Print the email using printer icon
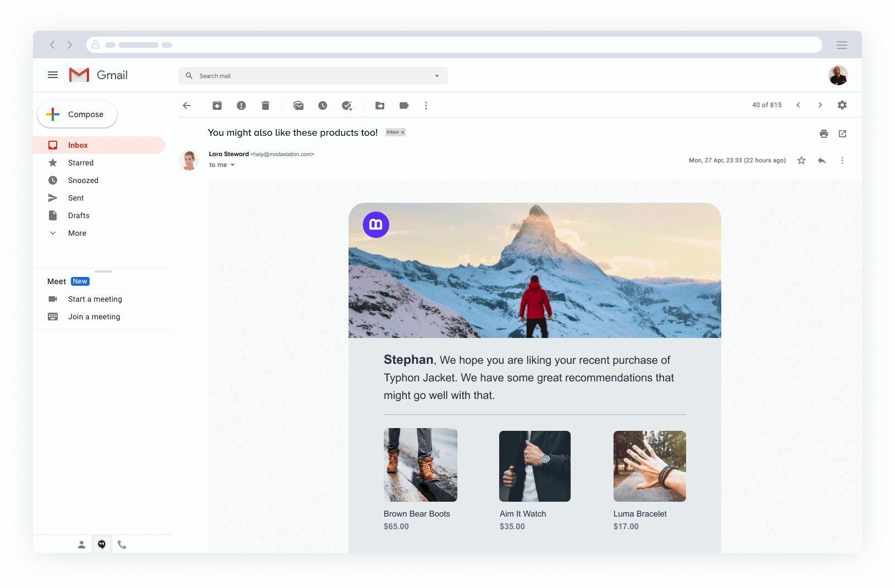The image size is (895, 588). tap(824, 134)
